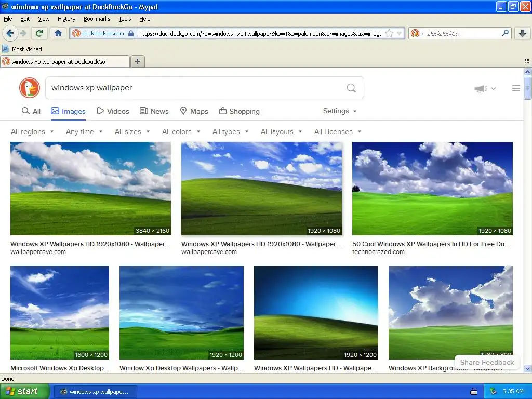Open the megaphone spread menu

(x=485, y=89)
